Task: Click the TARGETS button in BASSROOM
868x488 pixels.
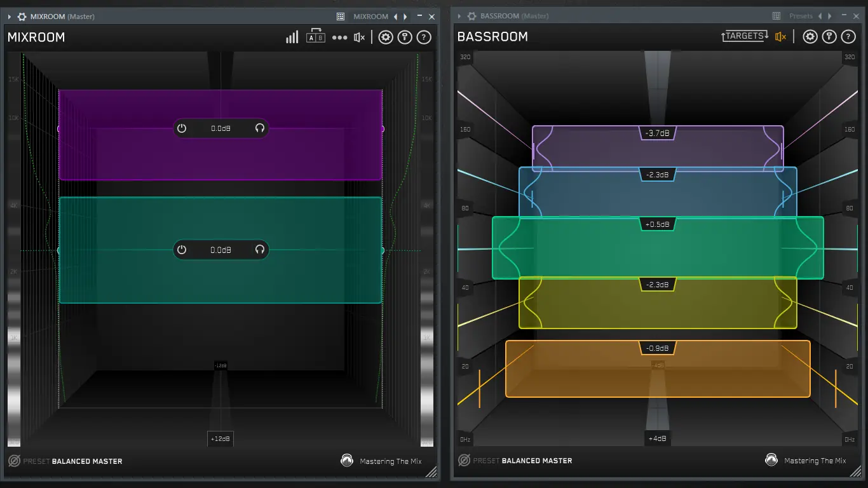Action: click(x=744, y=36)
